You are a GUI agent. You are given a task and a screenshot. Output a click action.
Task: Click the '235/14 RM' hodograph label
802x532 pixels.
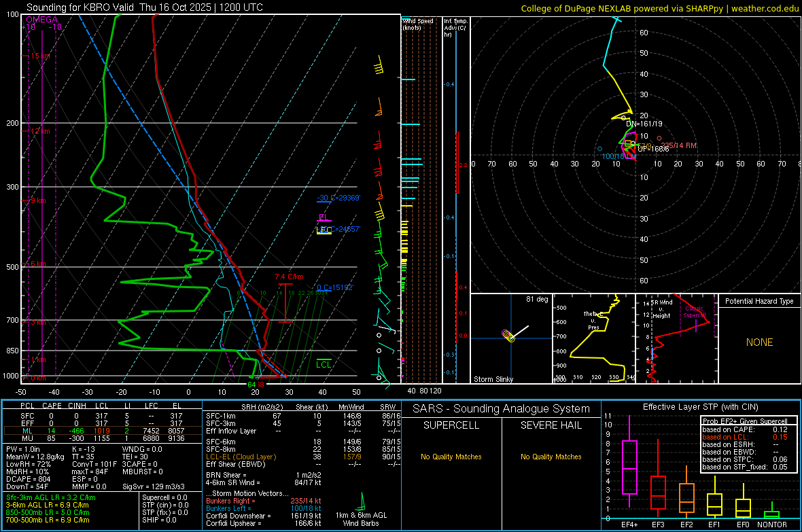679,146
